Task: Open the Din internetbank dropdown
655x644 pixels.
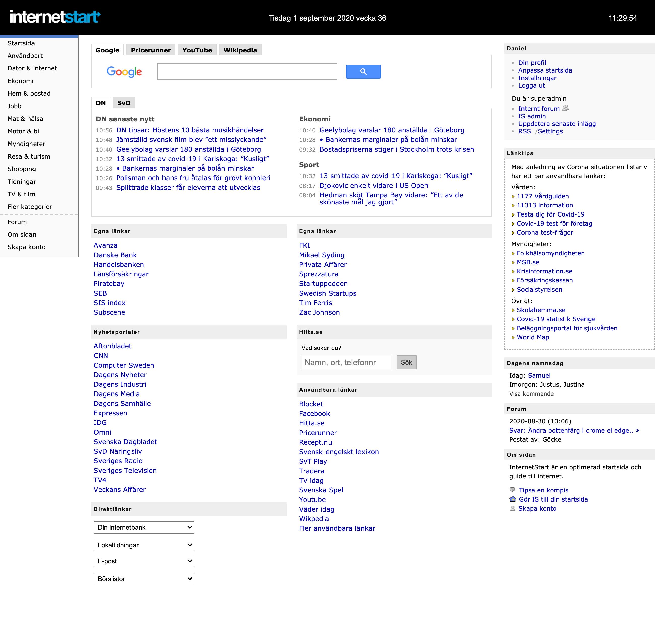Action: click(x=144, y=527)
